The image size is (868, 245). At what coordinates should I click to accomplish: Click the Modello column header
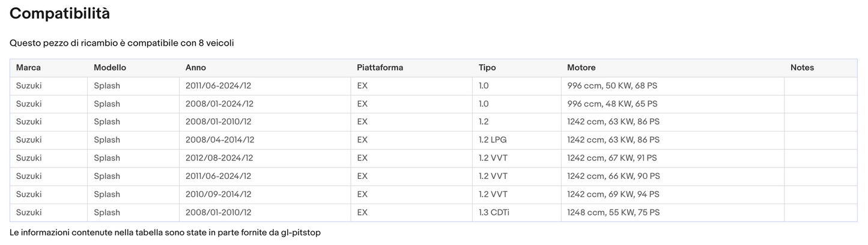point(110,68)
